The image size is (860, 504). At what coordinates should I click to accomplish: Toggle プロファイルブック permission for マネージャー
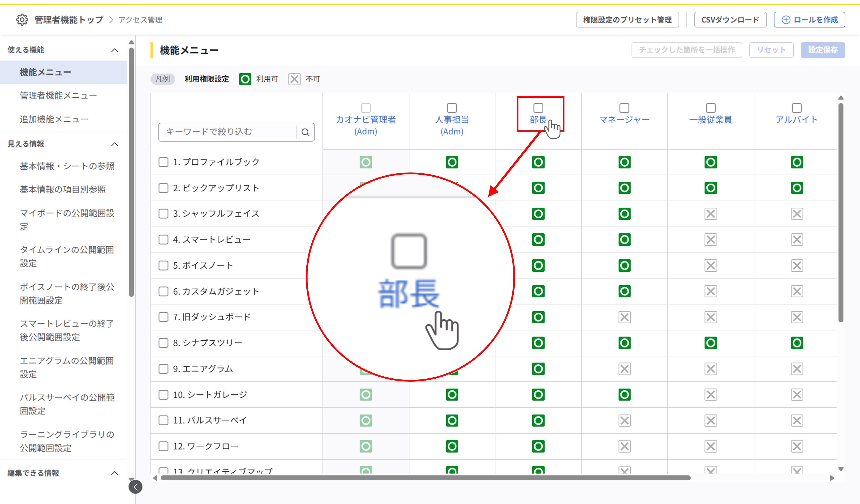[625, 162]
